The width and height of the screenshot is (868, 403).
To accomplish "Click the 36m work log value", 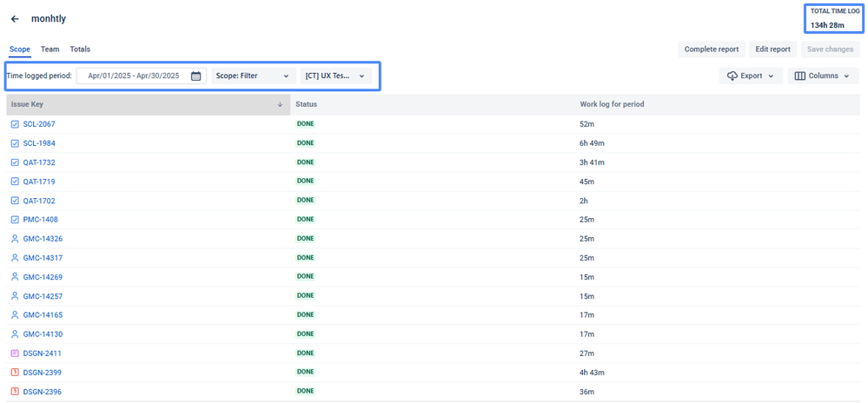I will point(586,392).
